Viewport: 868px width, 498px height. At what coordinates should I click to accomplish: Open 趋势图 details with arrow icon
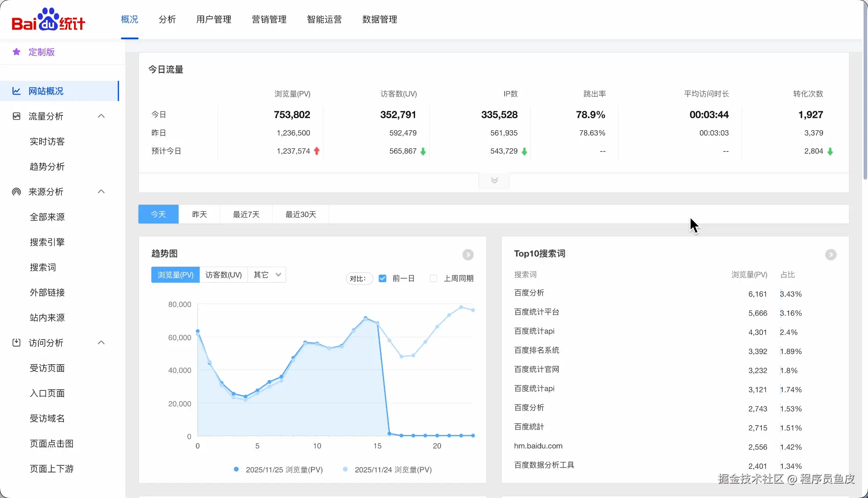(x=468, y=255)
